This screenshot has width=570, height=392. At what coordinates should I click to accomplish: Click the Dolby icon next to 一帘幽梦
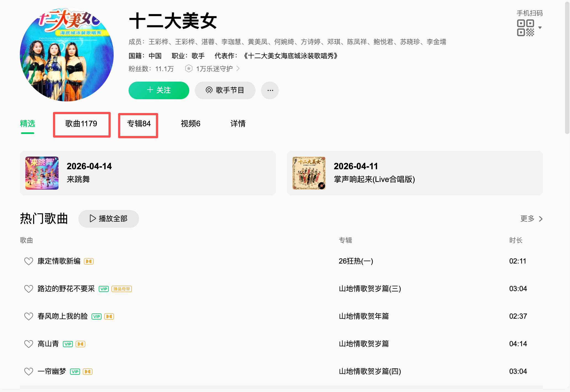(87, 371)
